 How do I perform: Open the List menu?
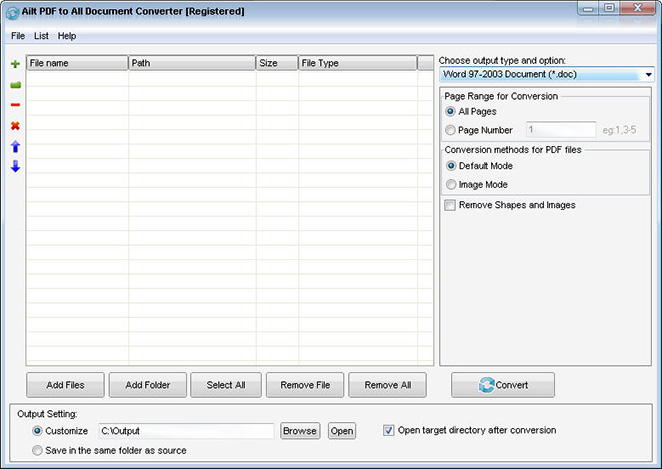(41, 36)
